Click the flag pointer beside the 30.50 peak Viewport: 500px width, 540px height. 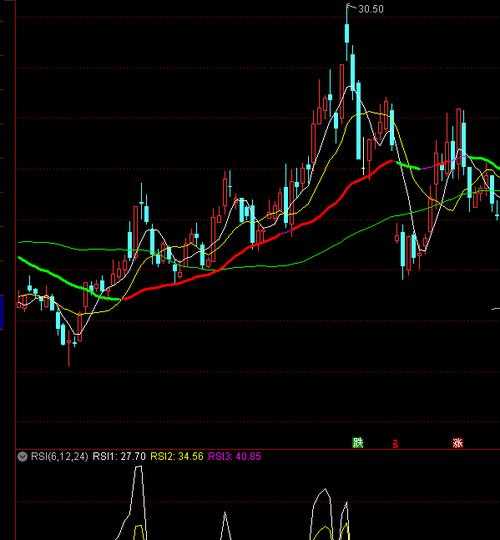(350, 6)
